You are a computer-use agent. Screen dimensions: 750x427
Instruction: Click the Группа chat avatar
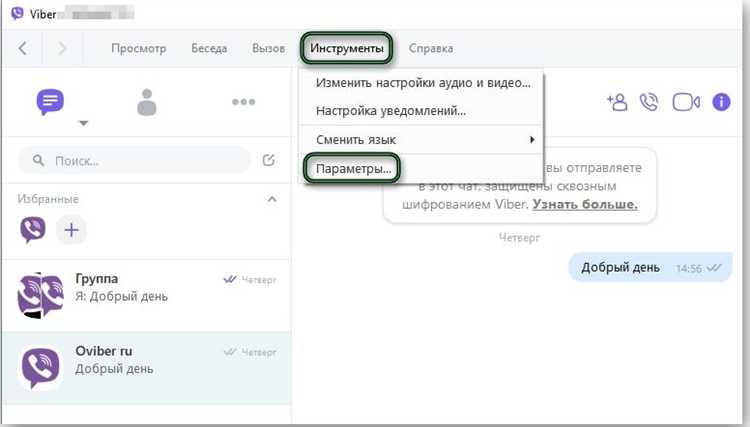[x=41, y=296]
